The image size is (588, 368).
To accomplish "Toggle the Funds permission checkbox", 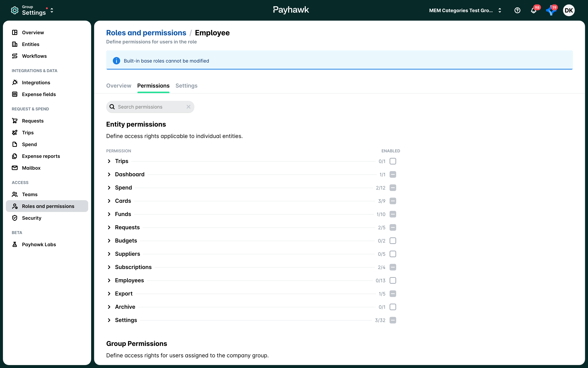I will [393, 214].
